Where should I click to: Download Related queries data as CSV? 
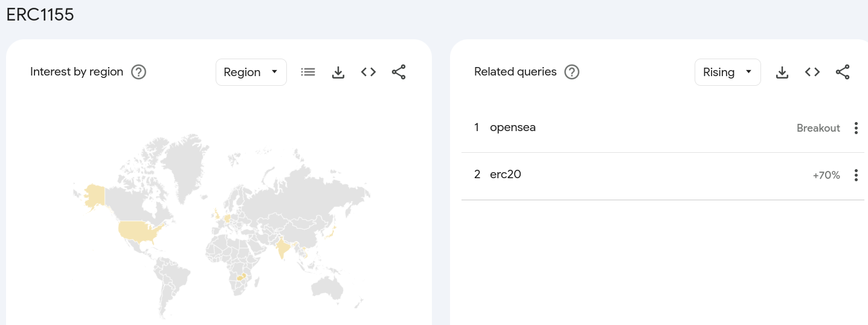tap(782, 72)
